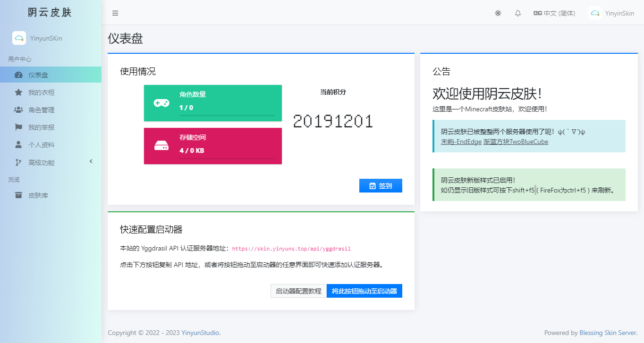This screenshot has height=343, width=644.
Task: Click 将此按钮拖动至启动器 button
Action: 364,291
